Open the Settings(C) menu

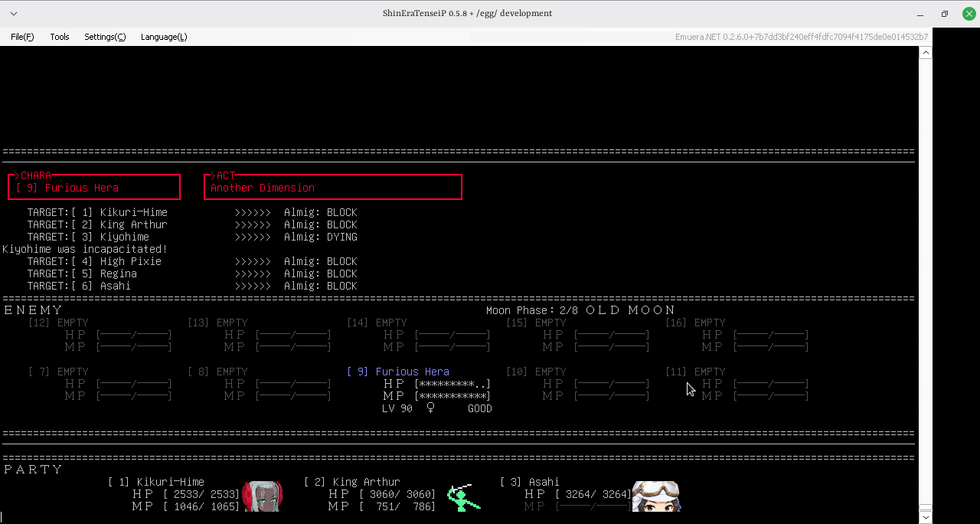[x=105, y=37]
